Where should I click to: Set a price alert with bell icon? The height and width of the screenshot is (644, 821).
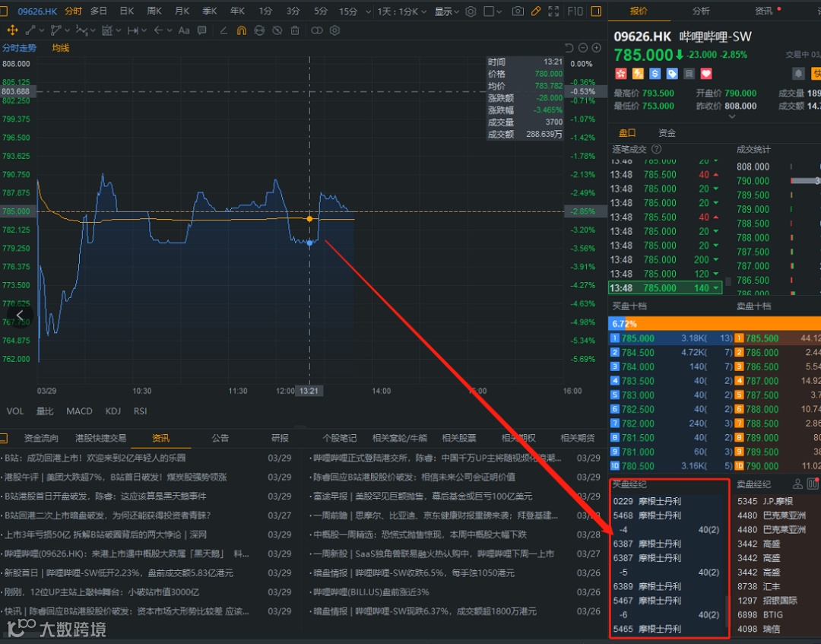[x=798, y=74]
